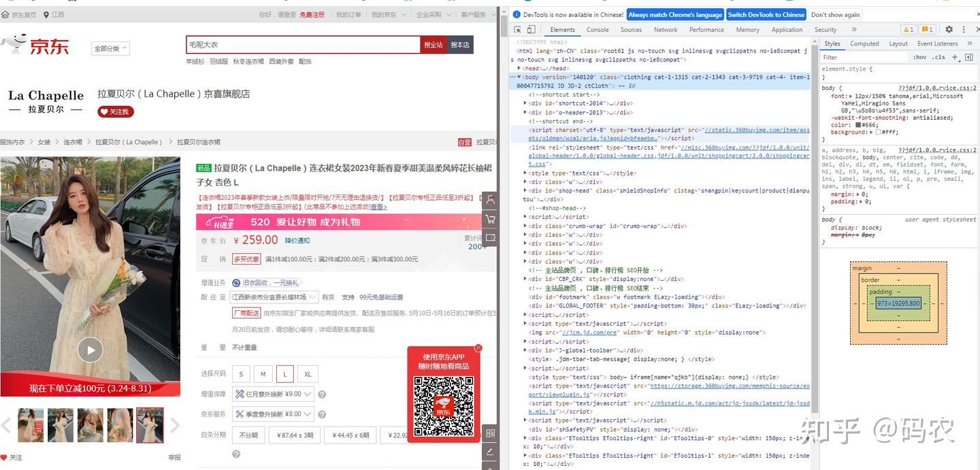
Task: Toggle the .cls element classes panel
Action: coord(939,57)
